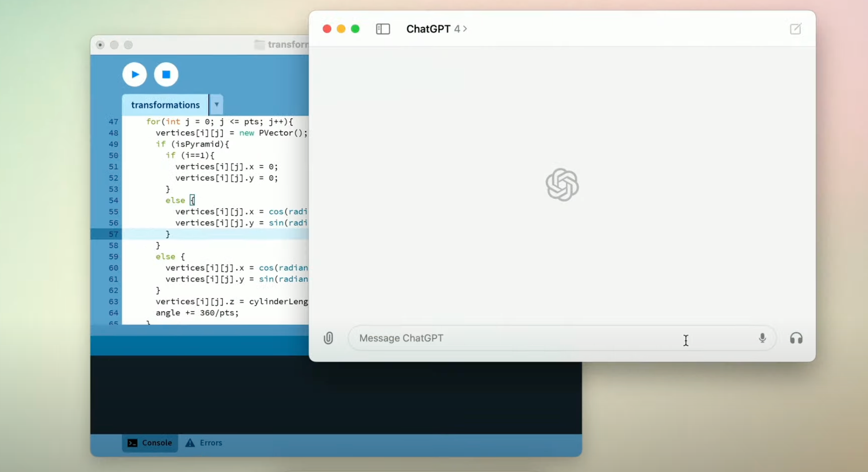The width and height of the screenshot is (868, 472).
Task: Click the code line "if (isPyramid){"
Action: [x=193, y=144]
